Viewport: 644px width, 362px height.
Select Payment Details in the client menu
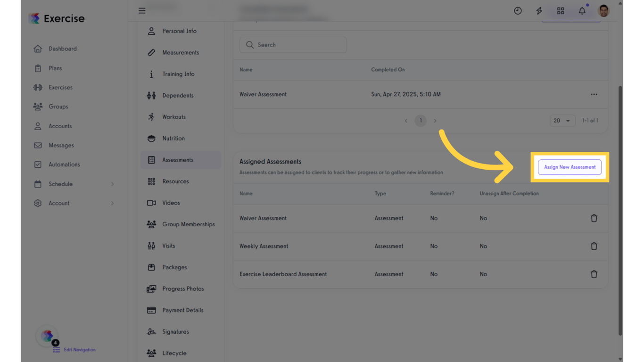click(182, 310)
